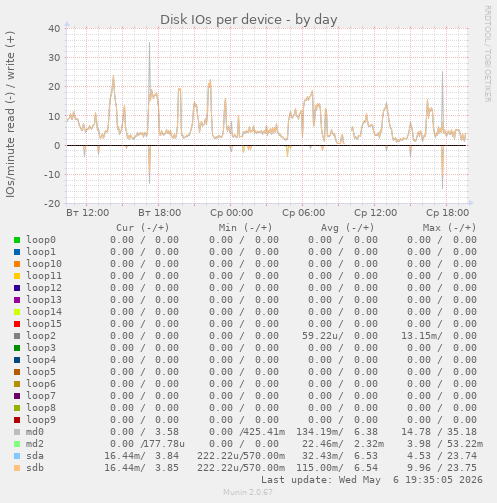Click the 'Ср 12:00' time axis label

[376, 213]
